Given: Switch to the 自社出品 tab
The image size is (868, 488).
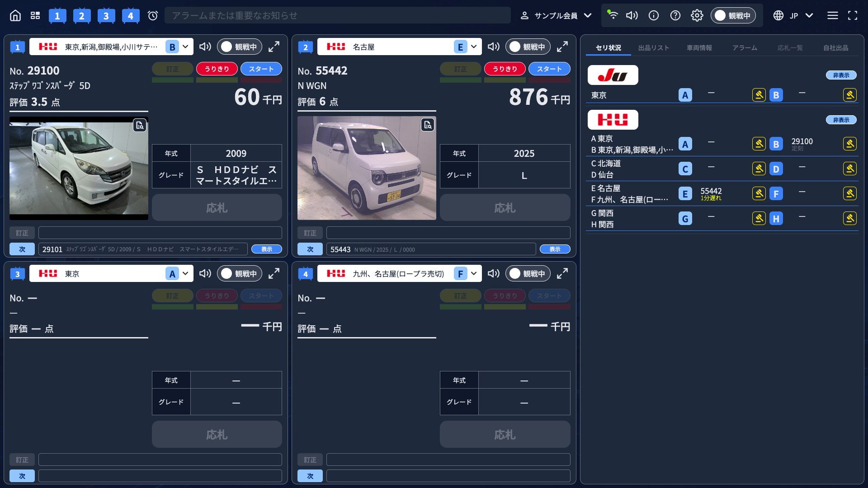Looking at the screenshot, I should pos(836,47).
